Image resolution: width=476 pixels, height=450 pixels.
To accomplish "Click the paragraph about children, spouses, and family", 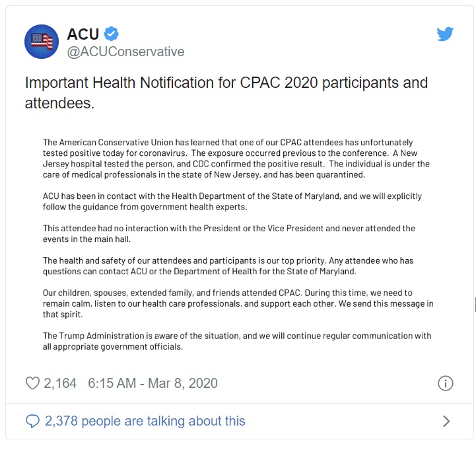I will click(238, 303).
